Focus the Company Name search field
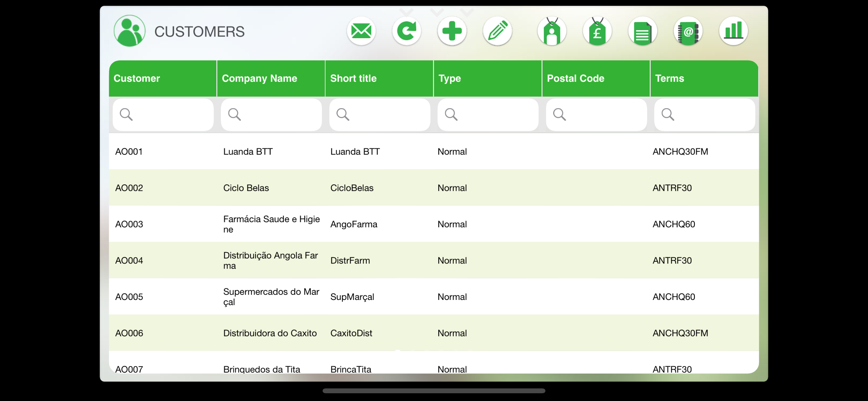 271,115
